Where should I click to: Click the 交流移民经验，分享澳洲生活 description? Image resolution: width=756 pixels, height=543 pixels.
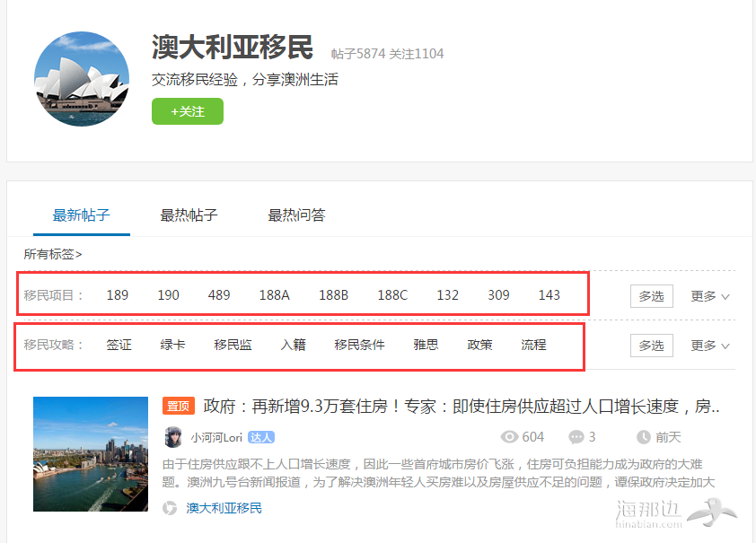[x=245, y=80]
